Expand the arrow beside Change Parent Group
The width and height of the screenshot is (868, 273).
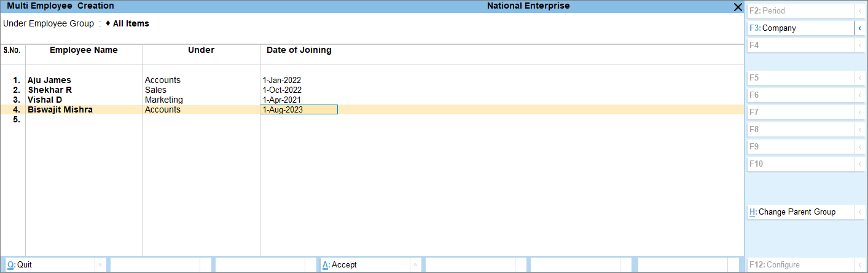[x=859, y=212]
